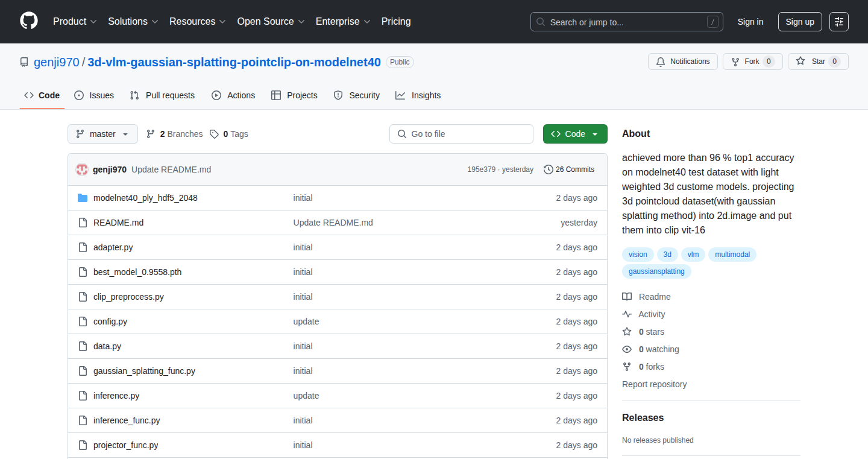
Task: Select the gaussiansplatting topic tag
Action: pyautogui.click(x=656, y=271)
